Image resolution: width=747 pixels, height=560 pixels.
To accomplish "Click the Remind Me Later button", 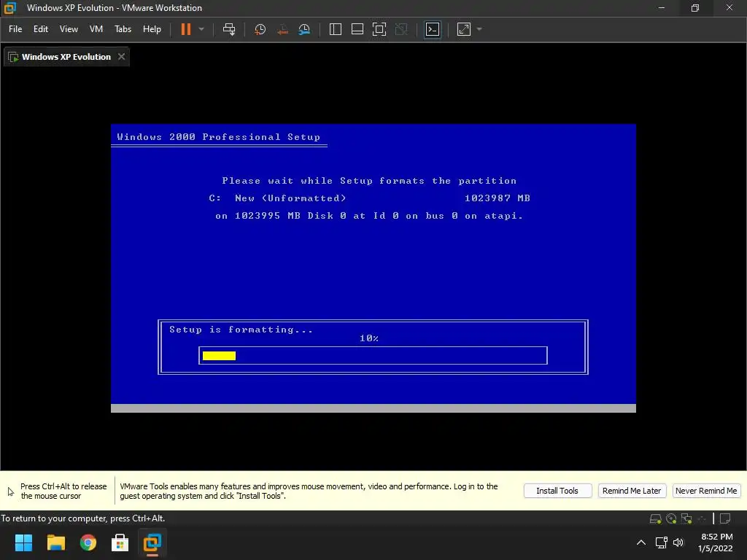I will click(632, 491).
